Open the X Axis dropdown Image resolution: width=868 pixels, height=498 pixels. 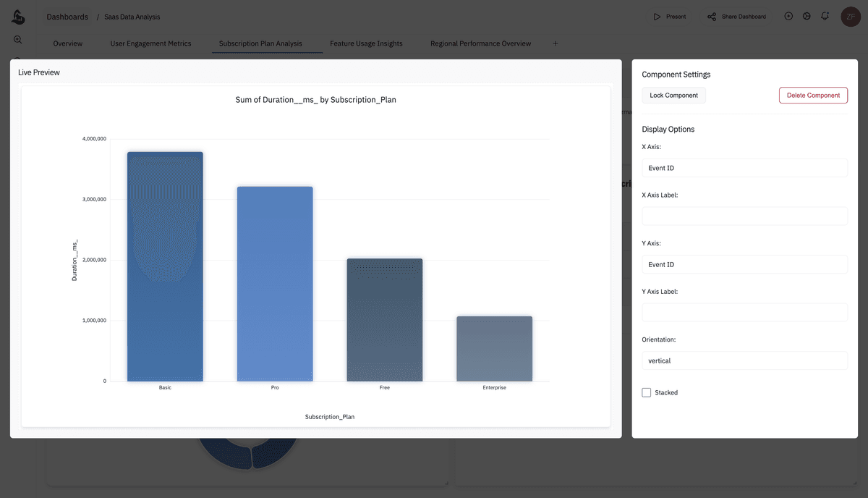point(744,168)
